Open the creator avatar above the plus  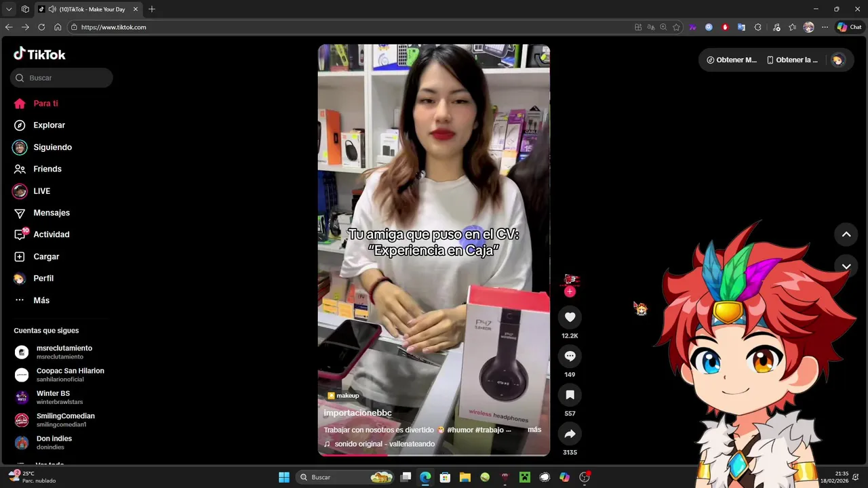[571, 279]
